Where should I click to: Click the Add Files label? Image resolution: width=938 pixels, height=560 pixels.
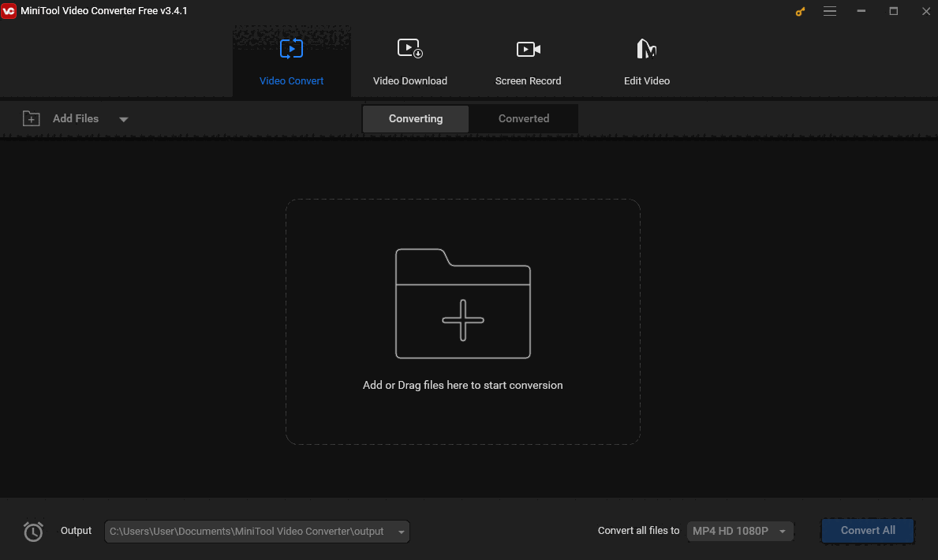[x=75, y=118]
